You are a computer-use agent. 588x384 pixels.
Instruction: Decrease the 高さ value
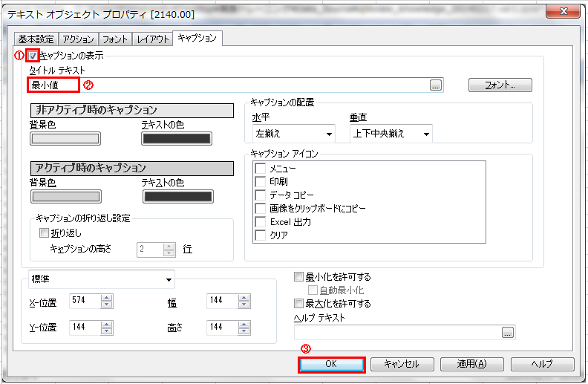(244, 331)
